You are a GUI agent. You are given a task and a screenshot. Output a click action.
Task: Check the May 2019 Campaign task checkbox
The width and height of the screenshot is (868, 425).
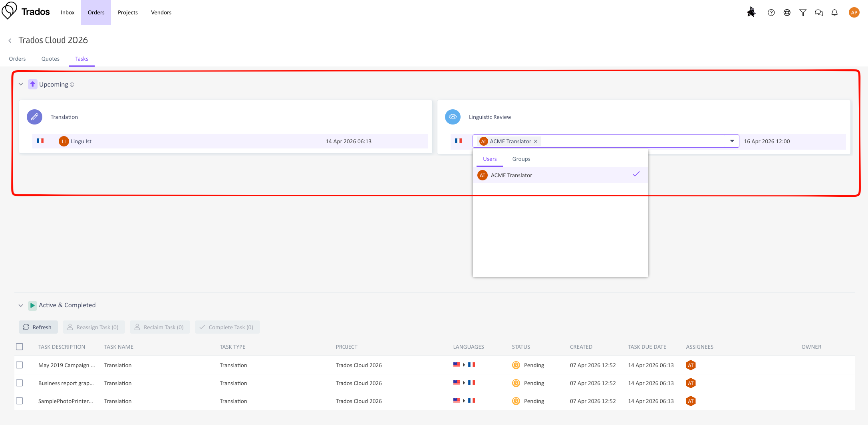coord(20,365)
